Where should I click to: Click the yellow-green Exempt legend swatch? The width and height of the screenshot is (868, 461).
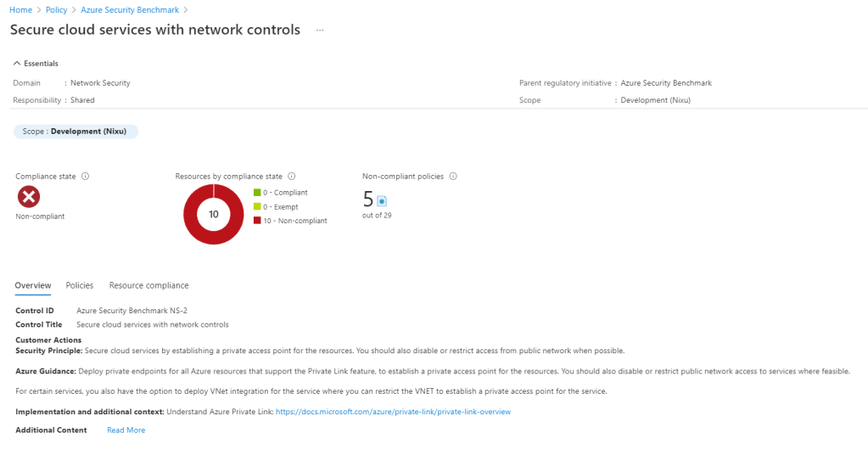click(257, 206)
